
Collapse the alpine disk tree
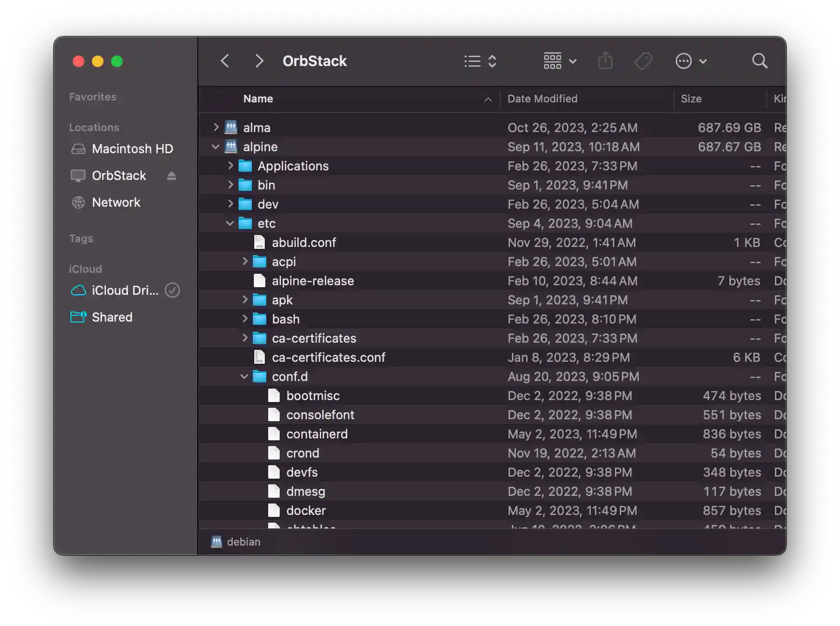[215, 147]
